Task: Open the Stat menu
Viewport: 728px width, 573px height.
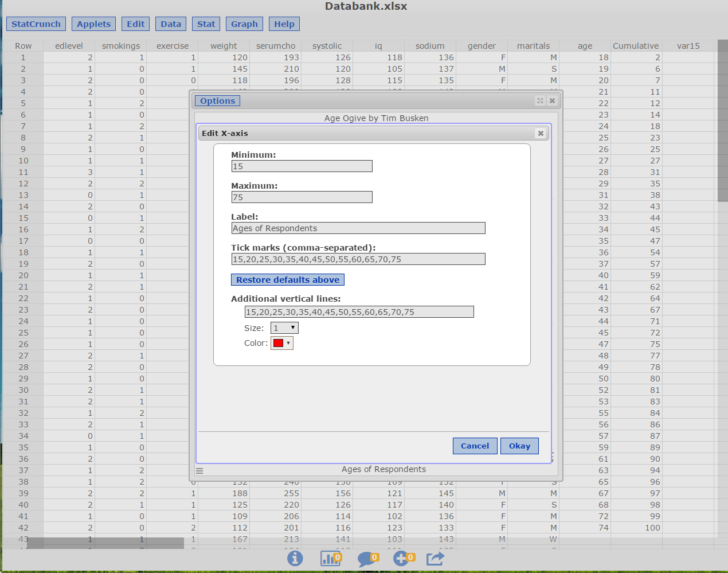Action: (x=206, y=24)
